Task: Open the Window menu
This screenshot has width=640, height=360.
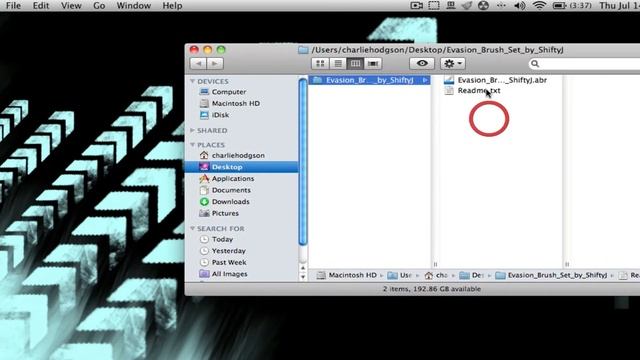Action: tap(133, 6)
